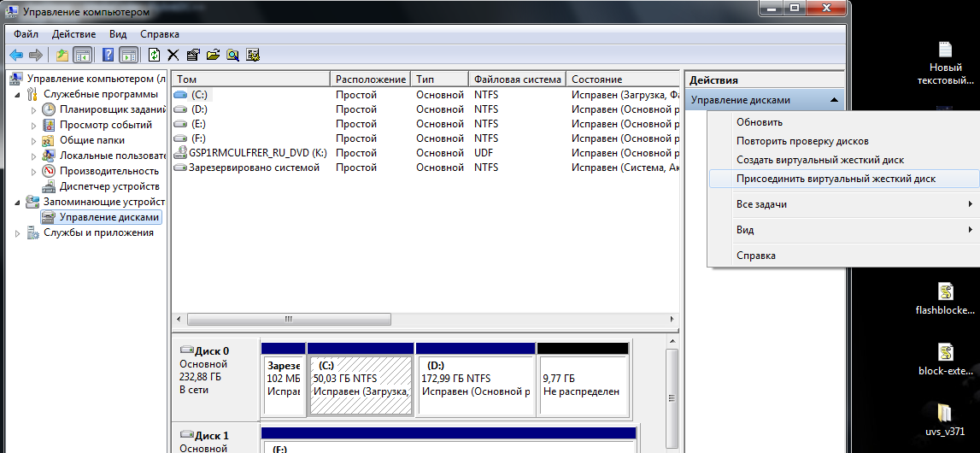
Task: Click the Просмотр событий tree icon
Action: pyautogui.click(x=49, y=125)
